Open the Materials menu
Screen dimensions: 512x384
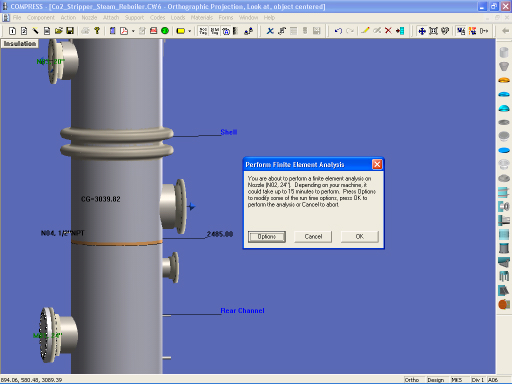click(x=202, y=18)
